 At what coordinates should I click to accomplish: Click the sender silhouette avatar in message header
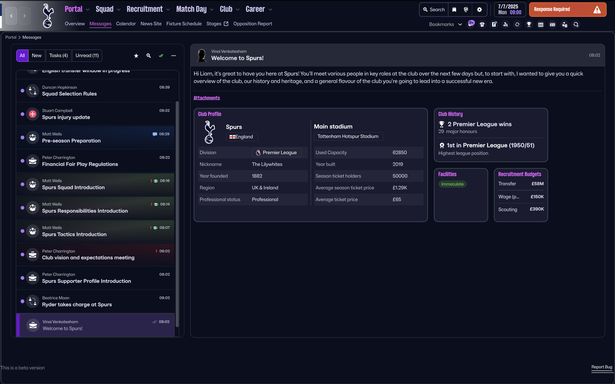point(202,55)
